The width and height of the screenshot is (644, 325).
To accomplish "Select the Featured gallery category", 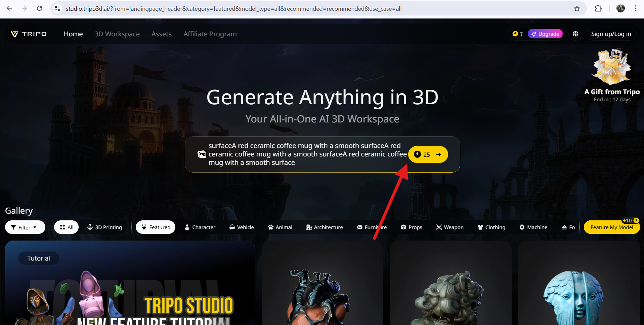I will click(x=156, y=227).
